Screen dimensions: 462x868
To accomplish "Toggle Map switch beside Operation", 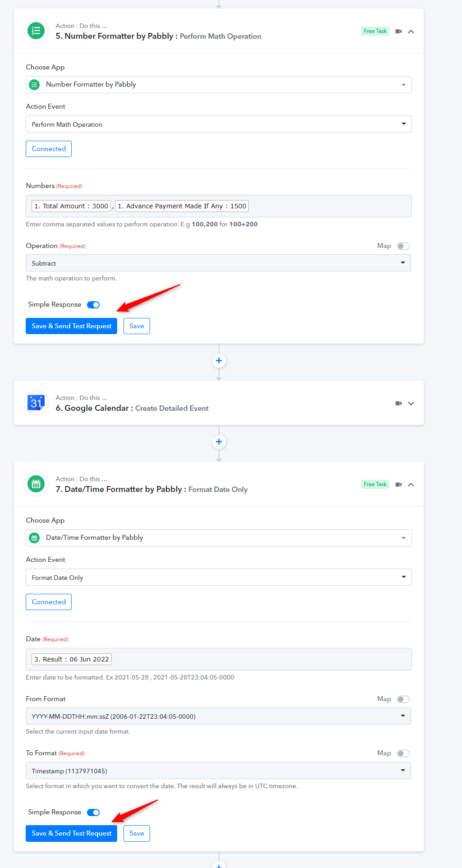I will tap(403, 246).
